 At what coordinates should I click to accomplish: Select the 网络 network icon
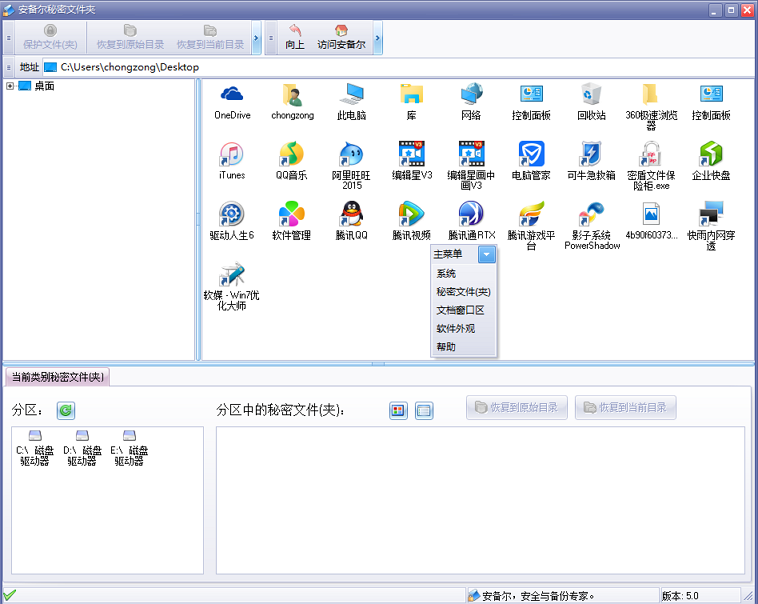point(471,102)
